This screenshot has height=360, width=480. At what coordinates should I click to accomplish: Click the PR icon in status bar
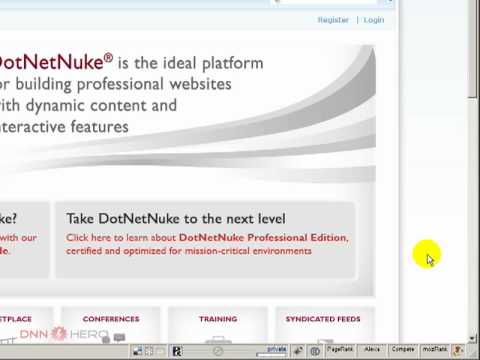click(177, 351)
